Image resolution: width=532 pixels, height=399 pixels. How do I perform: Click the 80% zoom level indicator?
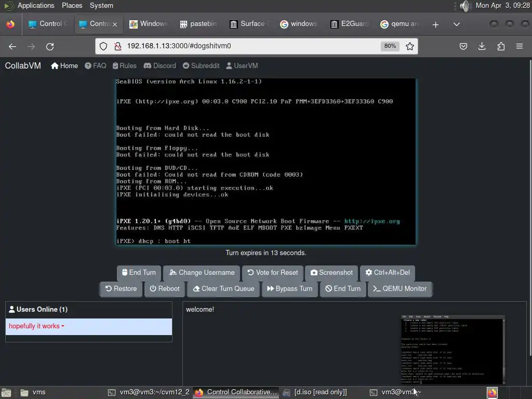point(390,46)
